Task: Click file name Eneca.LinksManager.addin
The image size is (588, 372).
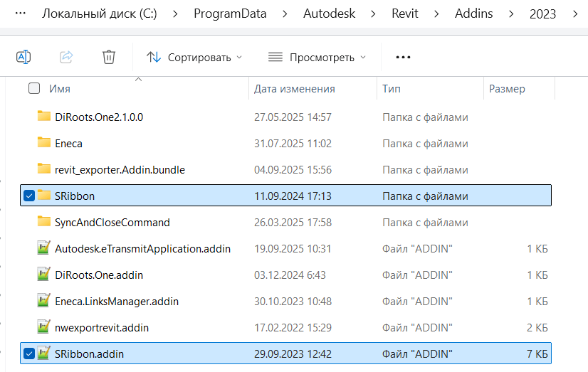Action: pos(117,301)
